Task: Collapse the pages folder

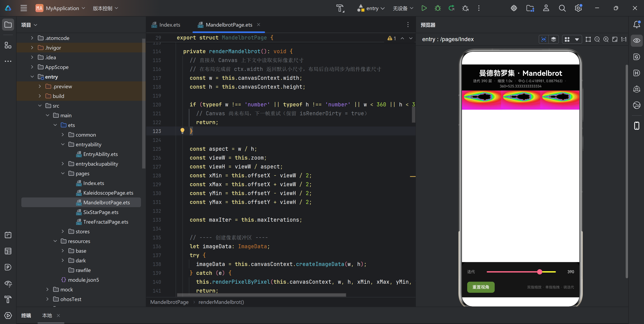Action: (63, 173)
